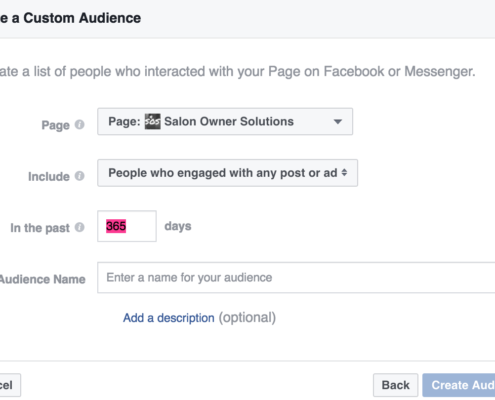Click the 365 days input box
495x400 pixels.
pos(127,226)
